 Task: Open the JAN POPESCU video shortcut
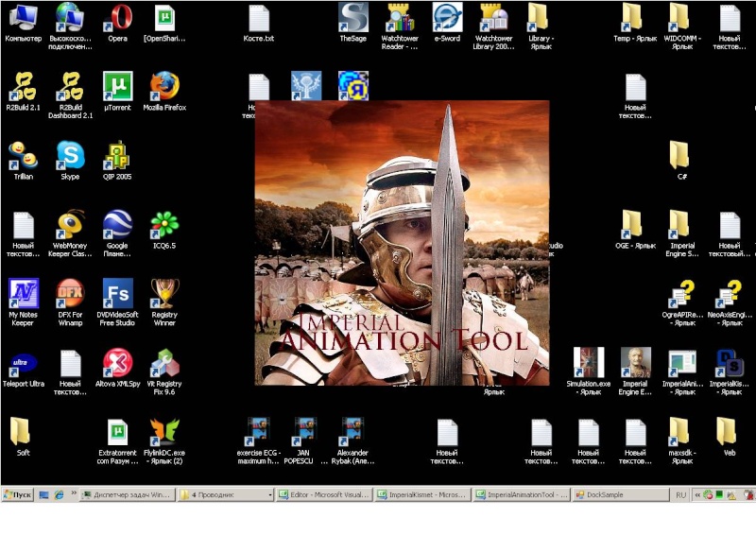click(305, 440)
